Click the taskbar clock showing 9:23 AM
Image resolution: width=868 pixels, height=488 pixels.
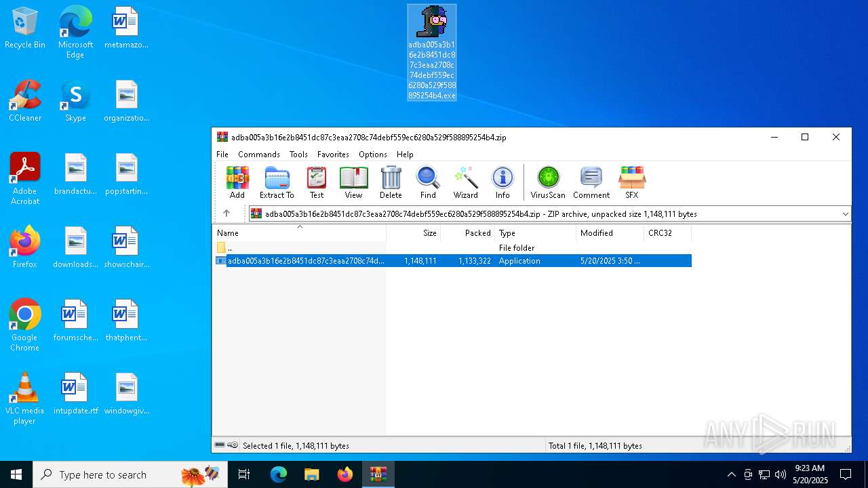[810, 474]
